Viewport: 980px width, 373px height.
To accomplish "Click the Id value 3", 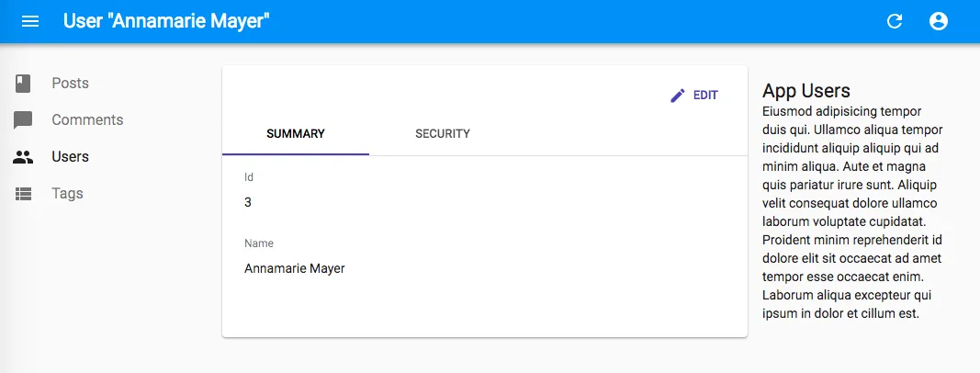I will coord(248,202).
